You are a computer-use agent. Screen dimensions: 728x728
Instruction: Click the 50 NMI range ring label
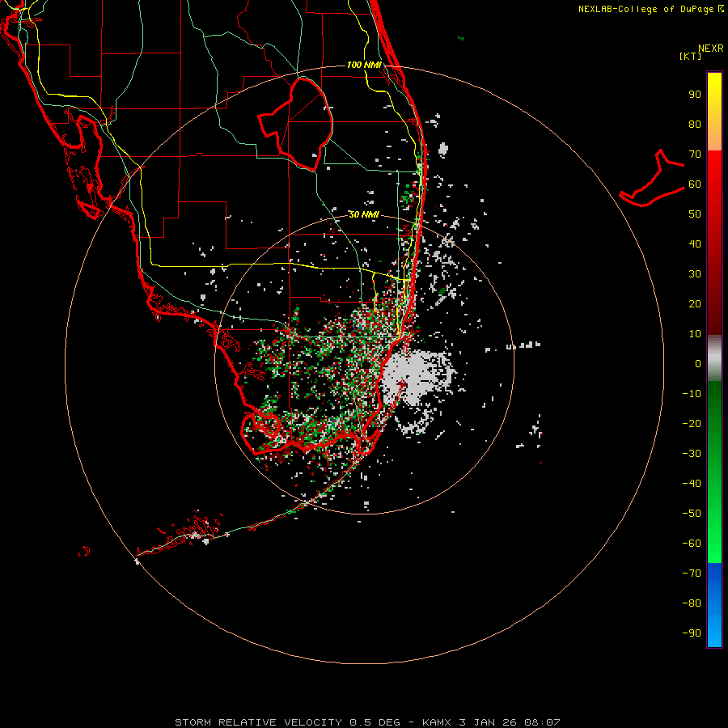point(364,214)
